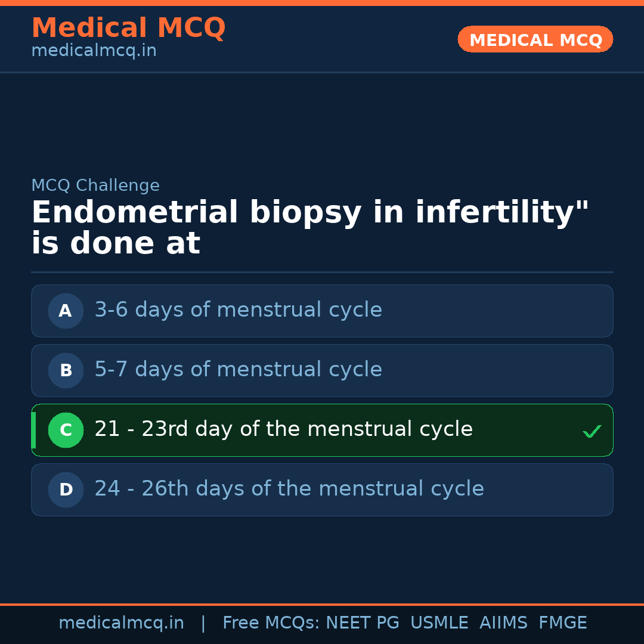This screenshot has height=644, width=644.
Task: Click the AIIMS footer text
Action: tap(503, 623)
